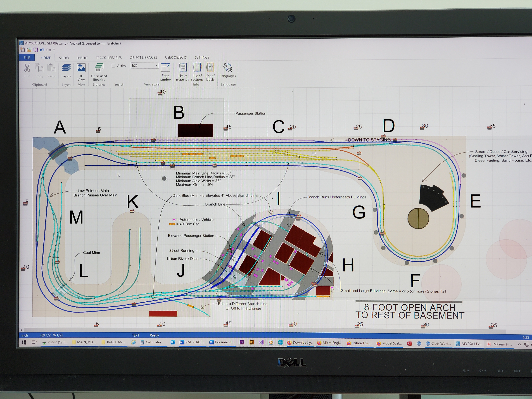This screenshot has width=532, height=399.
Task: Select the 'Coal Mine' label
Action: 91,253
